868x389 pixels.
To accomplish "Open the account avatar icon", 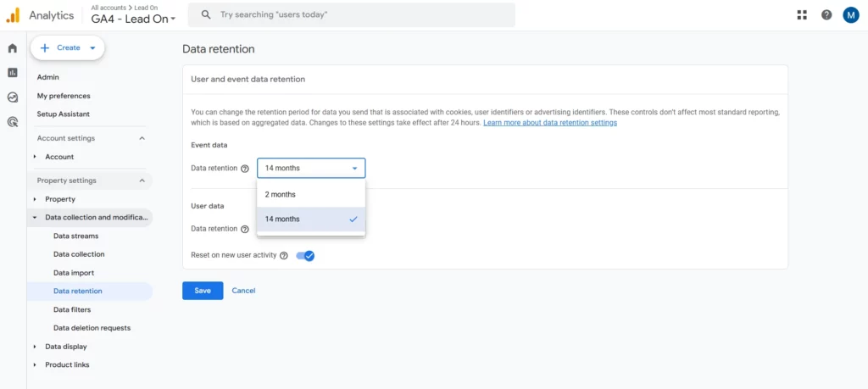I will (x=851, y=14).
